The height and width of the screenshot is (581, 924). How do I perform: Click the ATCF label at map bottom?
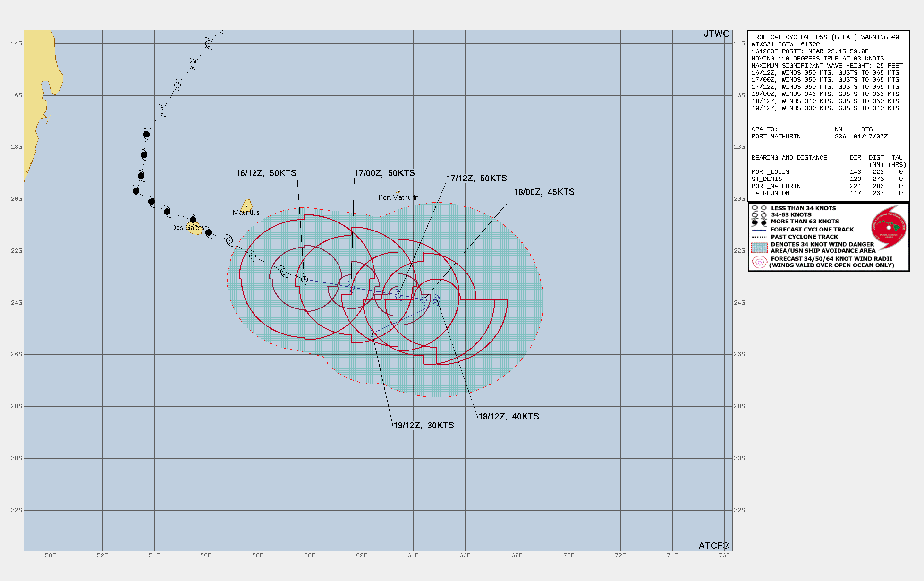pyautogui.click(x=713, y=546)
